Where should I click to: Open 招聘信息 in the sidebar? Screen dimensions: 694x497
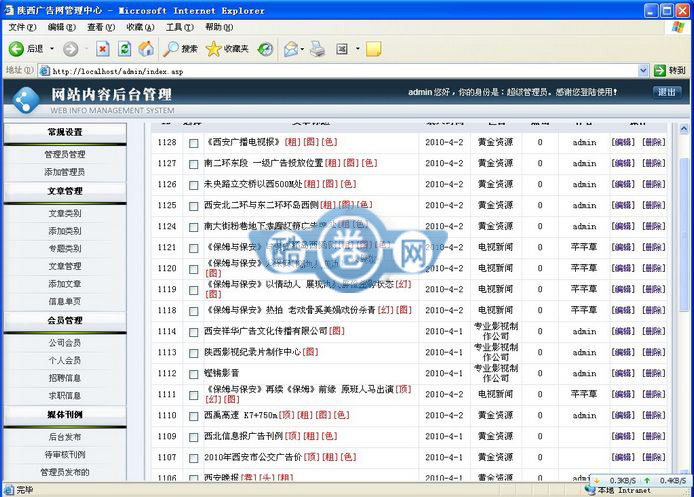[65, 378]
